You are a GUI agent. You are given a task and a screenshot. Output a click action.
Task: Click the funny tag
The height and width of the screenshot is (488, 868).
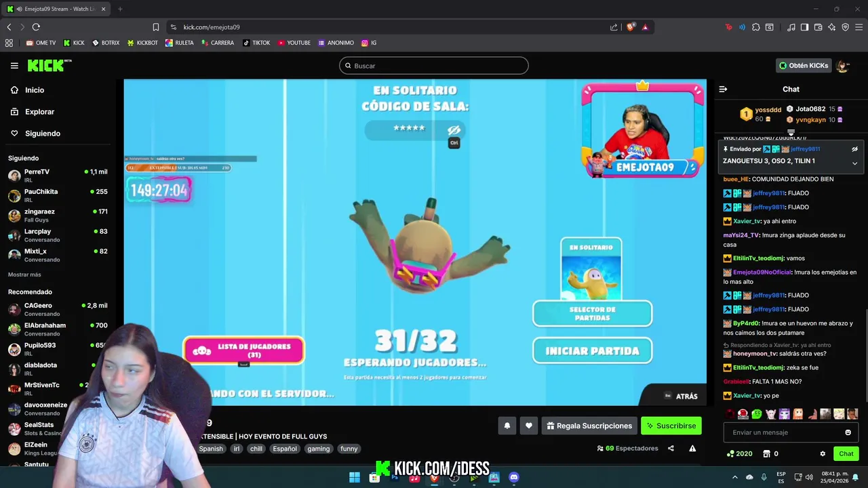[349, 449]
